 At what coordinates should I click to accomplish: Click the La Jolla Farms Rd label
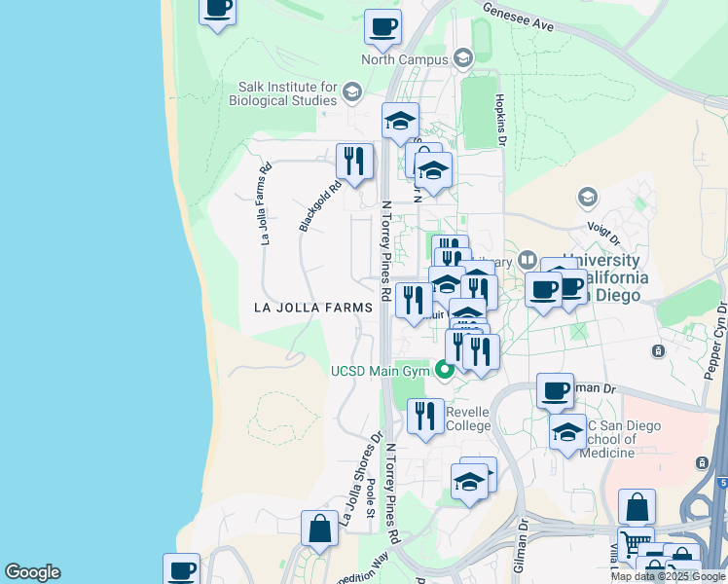pyautogui.click(x=266, y=203)
